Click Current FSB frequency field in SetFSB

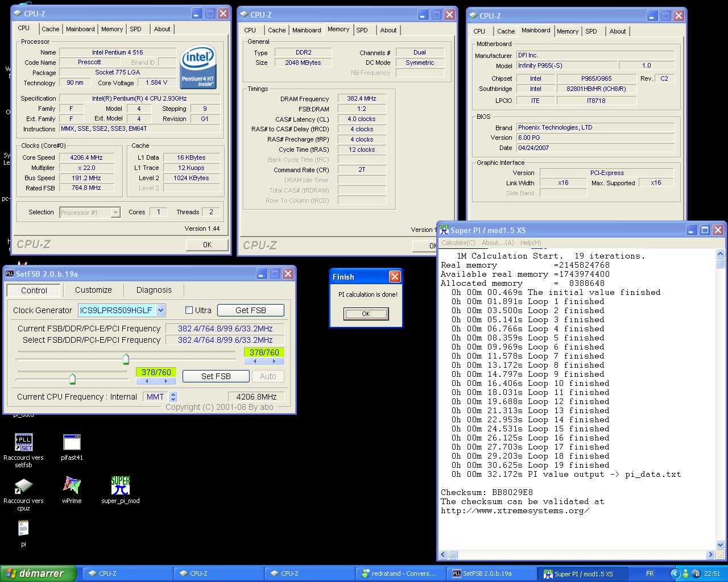point(225,329)
